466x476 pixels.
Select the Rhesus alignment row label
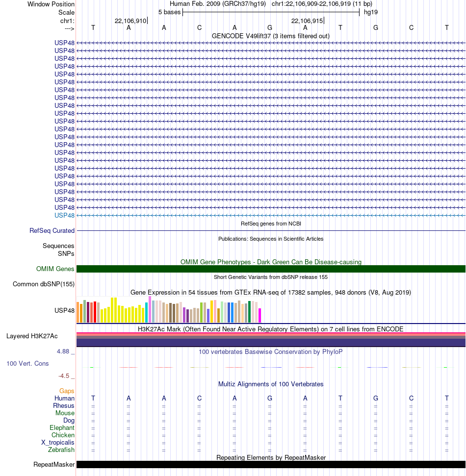pyautogui.click(x=64, y=405)
